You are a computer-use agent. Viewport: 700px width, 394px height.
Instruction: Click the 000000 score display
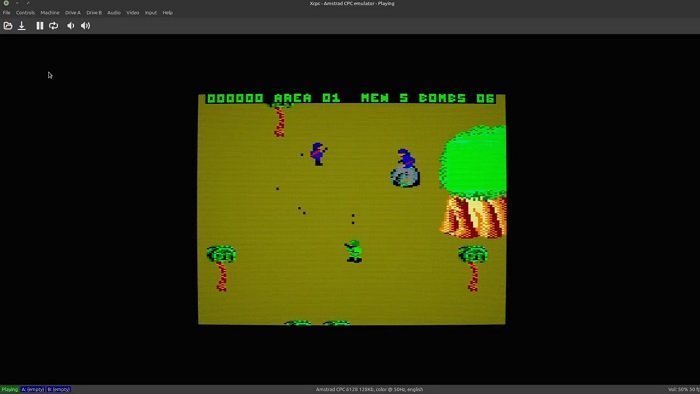[x=235, y=98]
